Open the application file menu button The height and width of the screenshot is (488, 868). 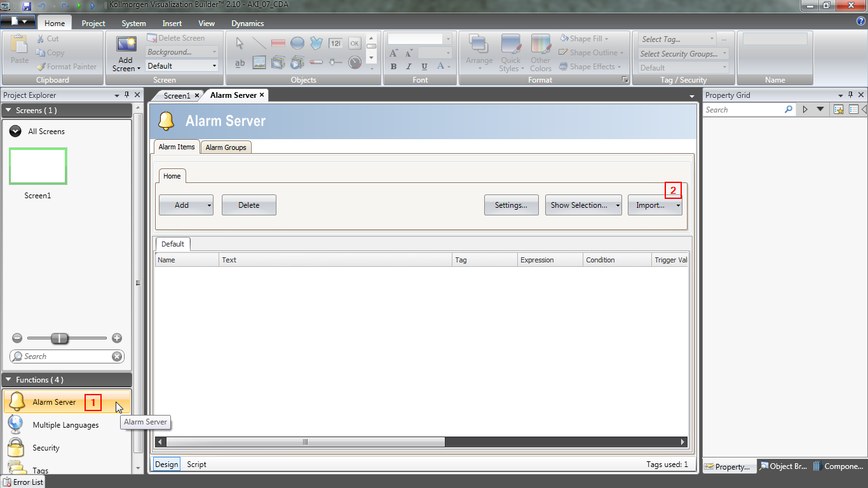(18, 21)
